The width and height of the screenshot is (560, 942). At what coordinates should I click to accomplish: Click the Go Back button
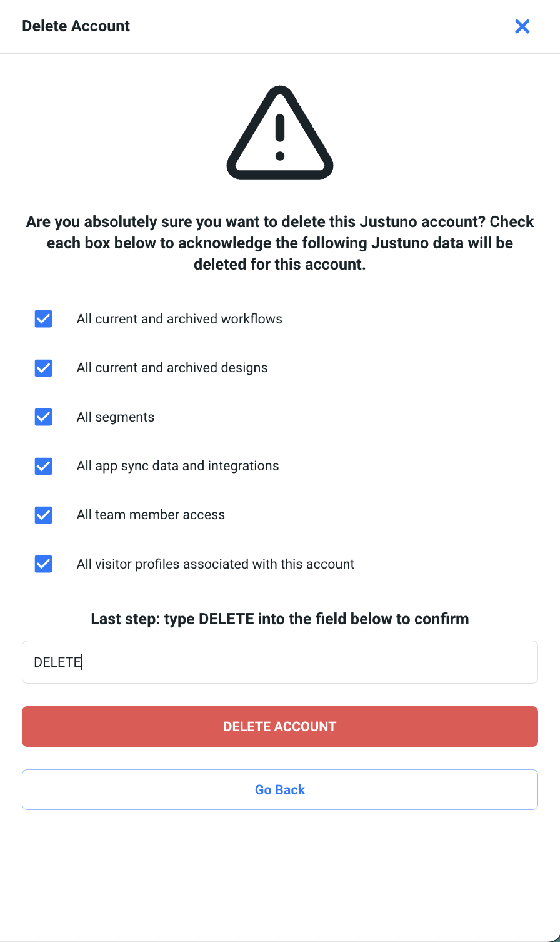[280, 789]
